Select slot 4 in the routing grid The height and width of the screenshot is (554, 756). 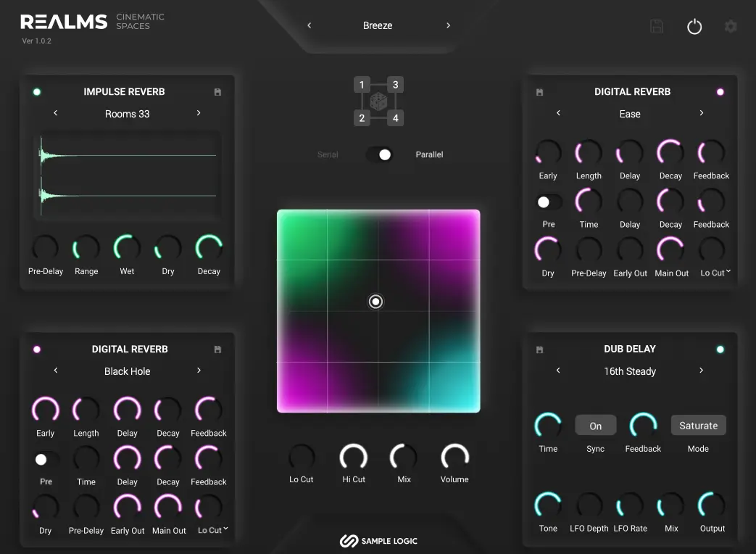[395, 118]
